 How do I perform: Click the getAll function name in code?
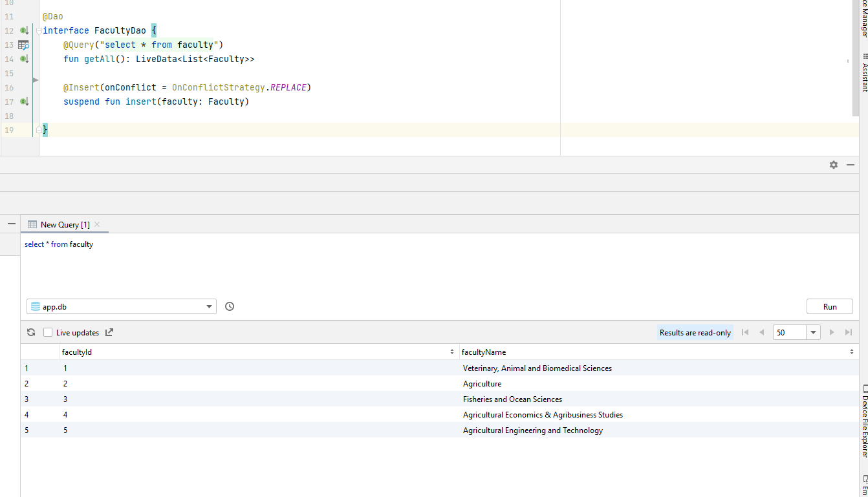pyautogui.click(x=100, y=59)
